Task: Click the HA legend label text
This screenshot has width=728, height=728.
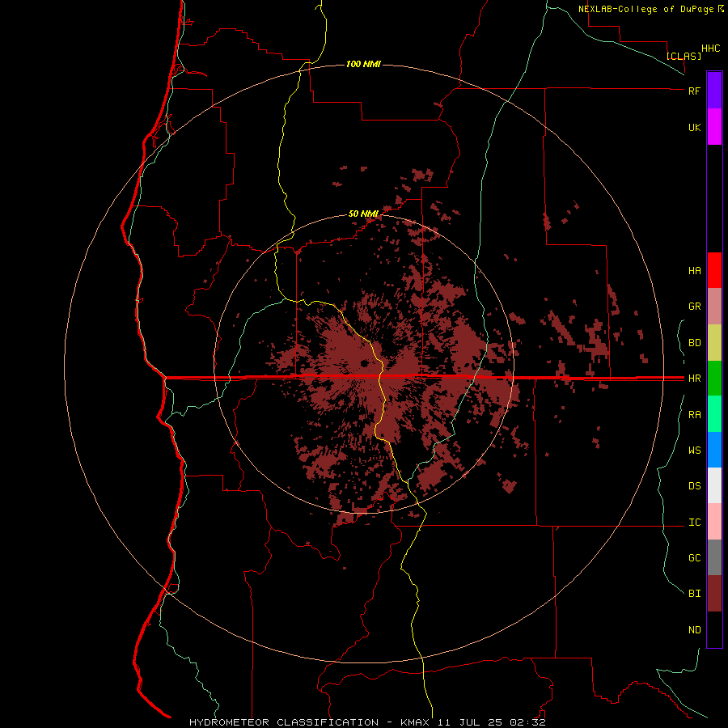Action: point(694,271)
